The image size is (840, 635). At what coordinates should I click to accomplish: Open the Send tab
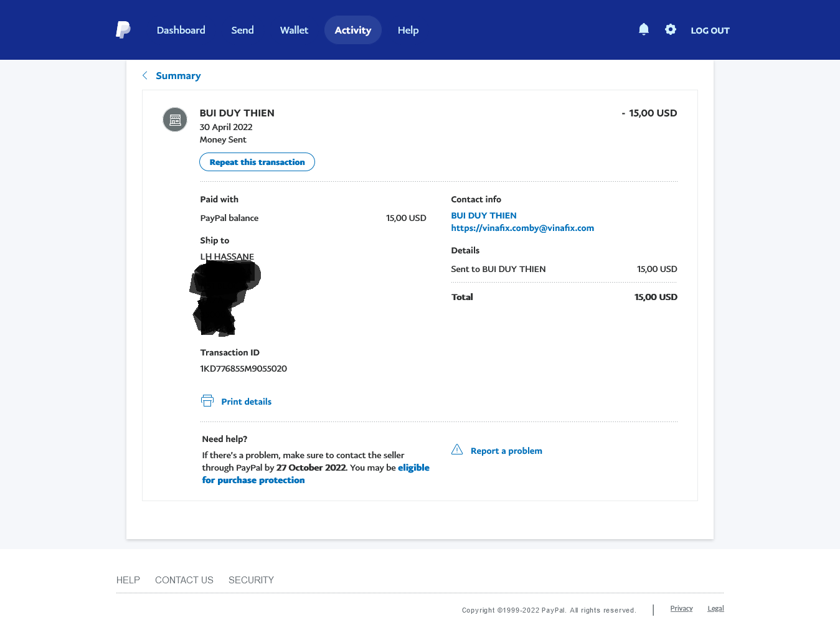[242, 30]
